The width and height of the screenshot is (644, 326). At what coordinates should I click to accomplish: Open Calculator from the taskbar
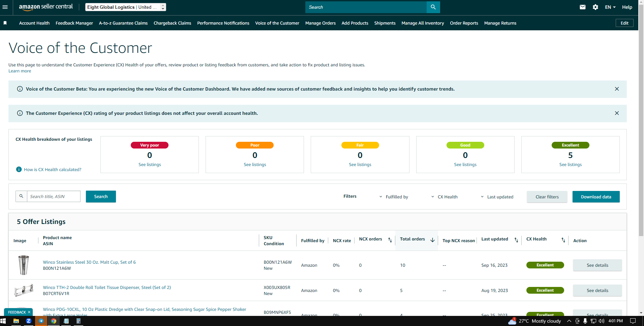point(79,321)
